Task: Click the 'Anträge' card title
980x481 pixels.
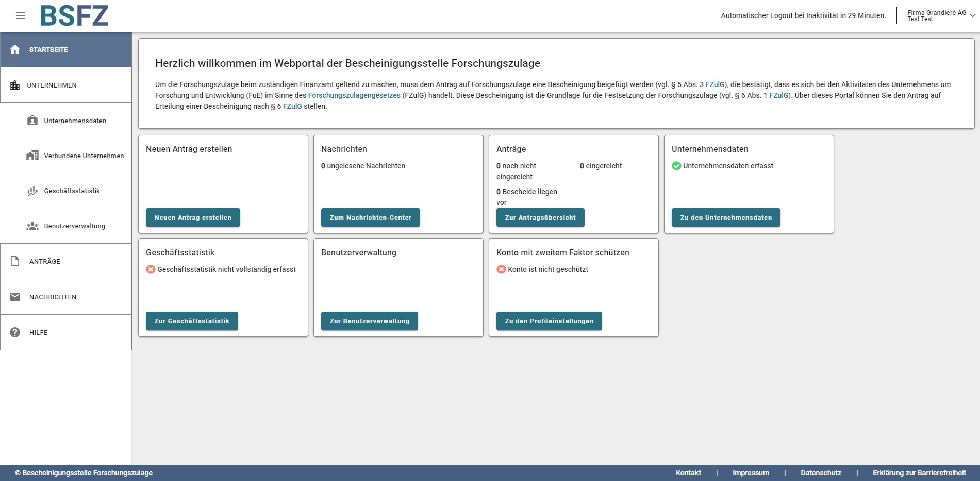Action: pos(511,149)
